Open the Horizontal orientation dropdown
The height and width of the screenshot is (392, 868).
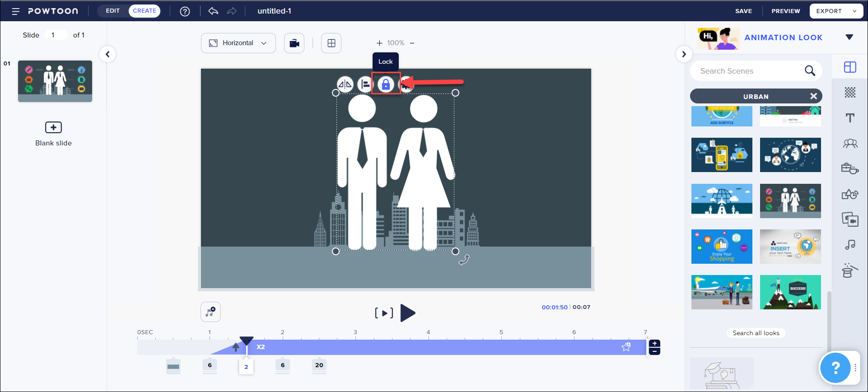(238, 43)
